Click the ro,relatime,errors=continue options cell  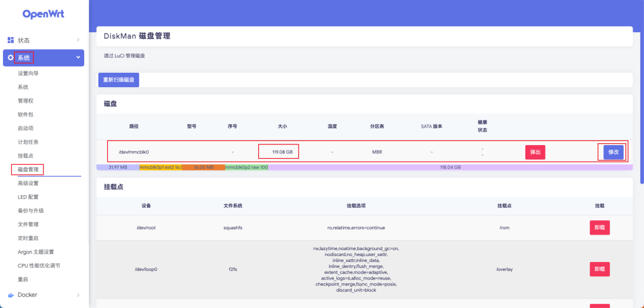pyautogui.click(x=355, y=227)
